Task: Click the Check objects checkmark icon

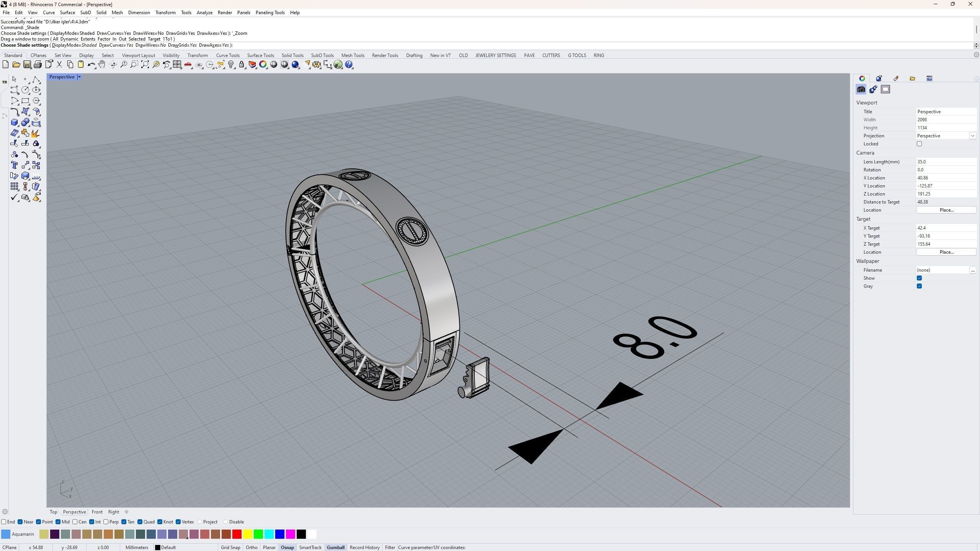Action: [14, 197]
